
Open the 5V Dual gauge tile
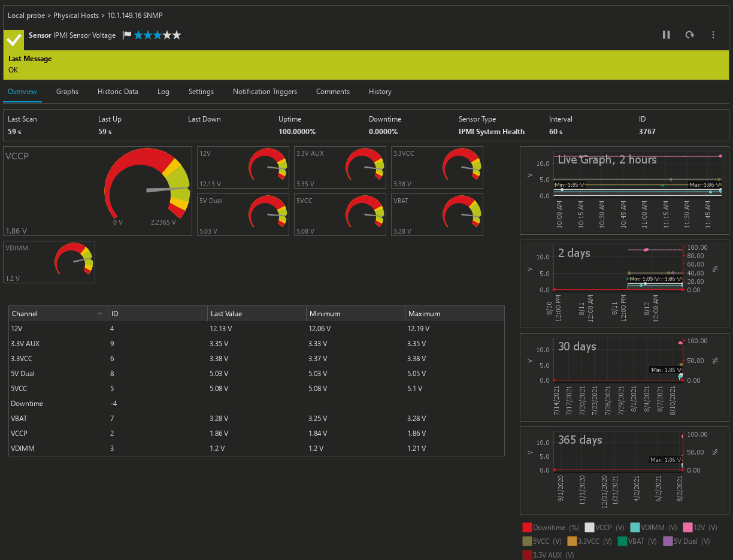click(x=243, y=216)
